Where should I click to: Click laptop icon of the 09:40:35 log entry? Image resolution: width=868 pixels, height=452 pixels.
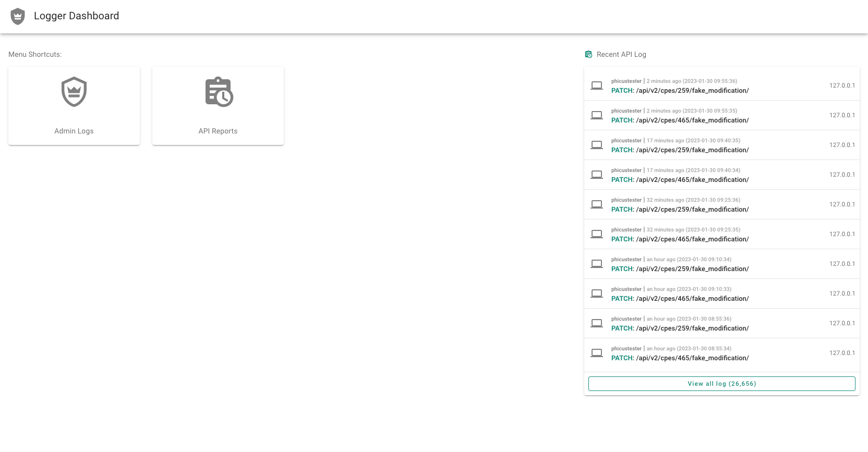tap(597, 145)
